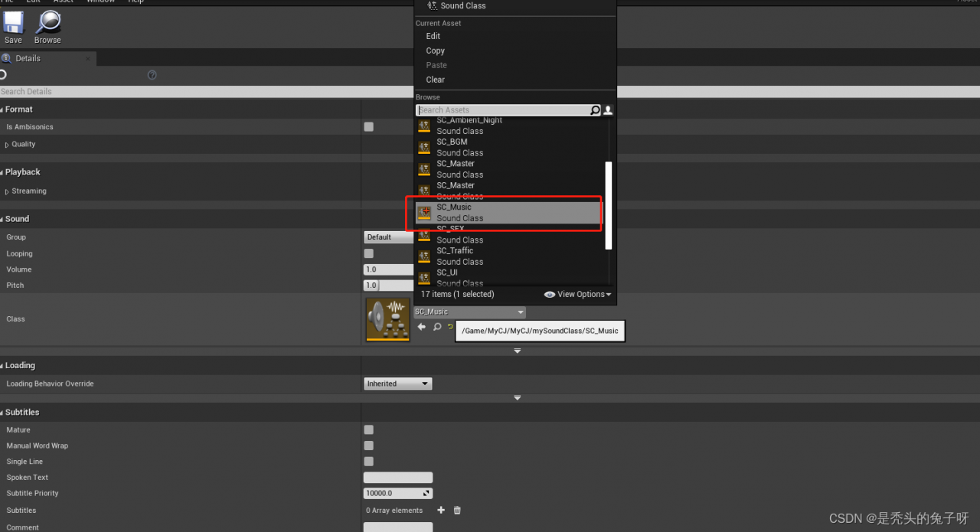
Task: Open the View Options dropdown
Action: (x=578, y=294)
